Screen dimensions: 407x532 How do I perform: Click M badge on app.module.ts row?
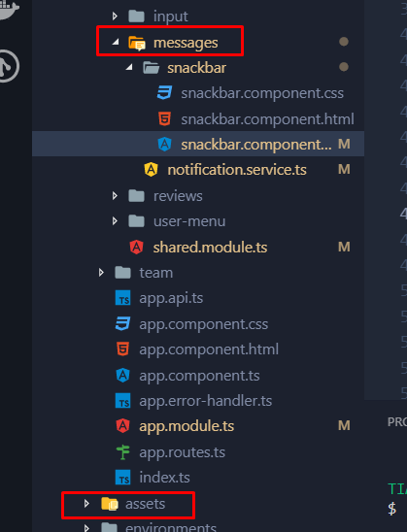pos(344,425)
